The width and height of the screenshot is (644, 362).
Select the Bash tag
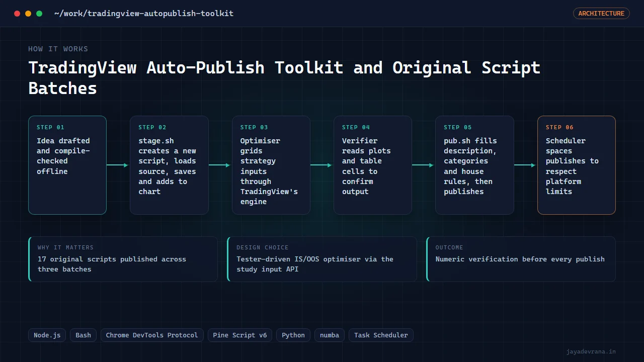pos(84,335)
